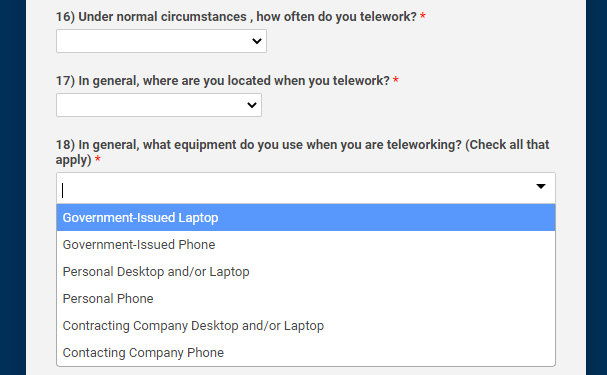The image size is (607, 375).
Task: Click the dark blue left page margin
Action: point(13,187)
